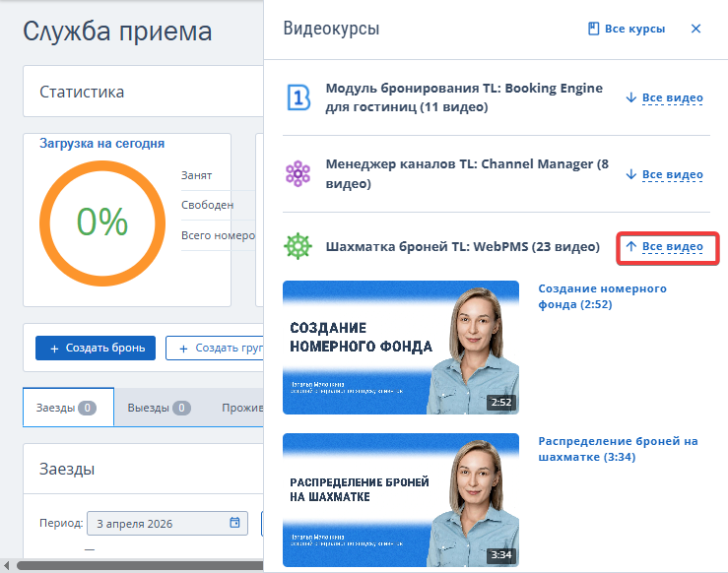
Task: Switch to the Выезды tab
Action: (x=159, y=408)
